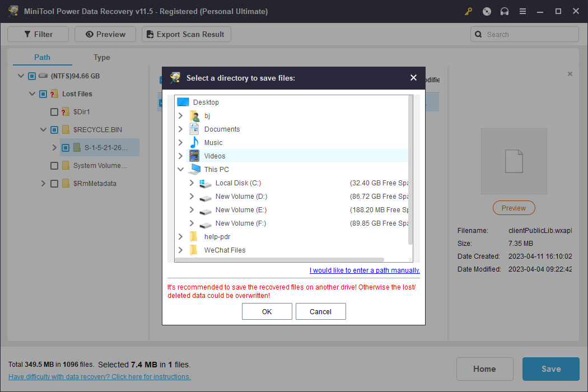Click the Documents folder icon

194,129
